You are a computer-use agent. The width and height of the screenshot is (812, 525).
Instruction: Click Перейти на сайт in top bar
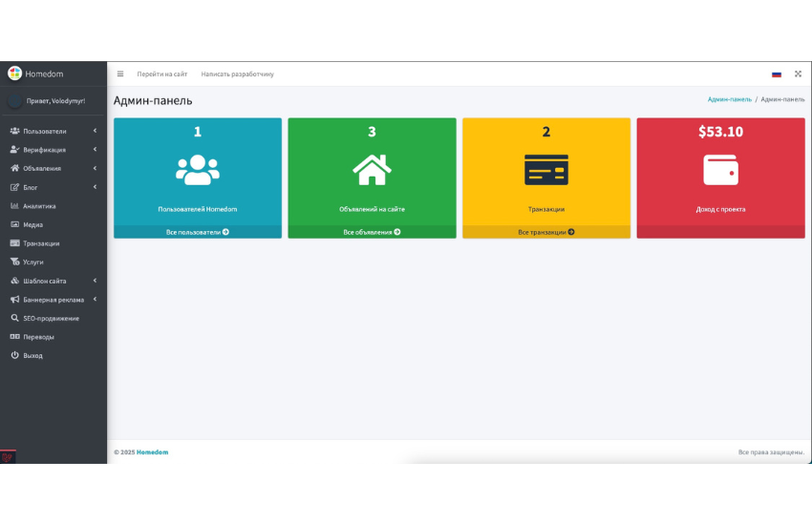pos(161,73)
